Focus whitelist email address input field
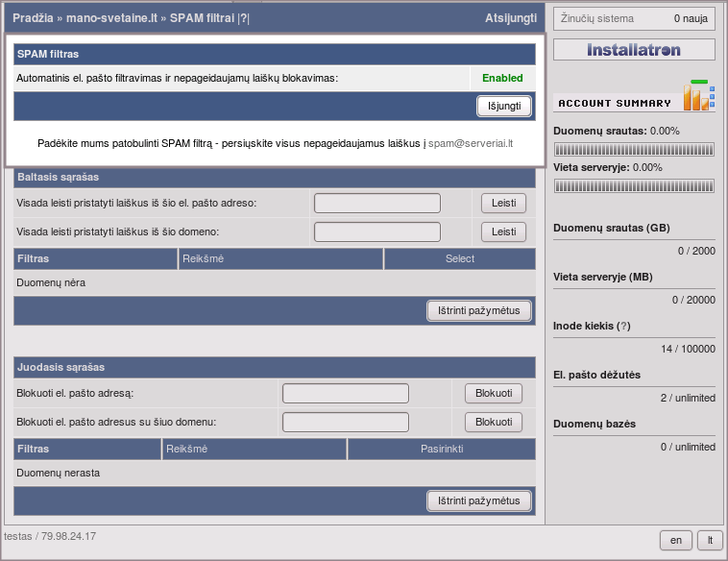 [376, 203]
